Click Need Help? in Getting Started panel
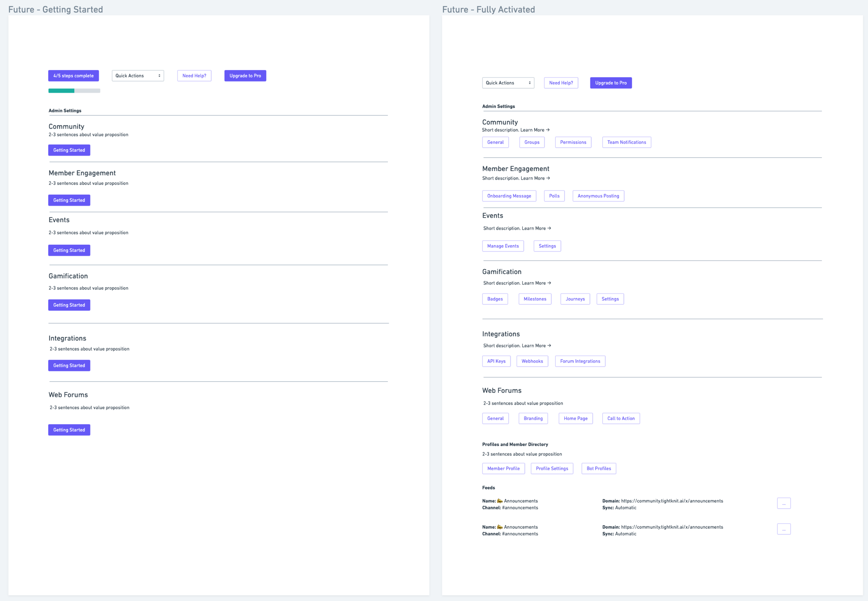The width and height of the screenshot is (868, 601). 194,76
